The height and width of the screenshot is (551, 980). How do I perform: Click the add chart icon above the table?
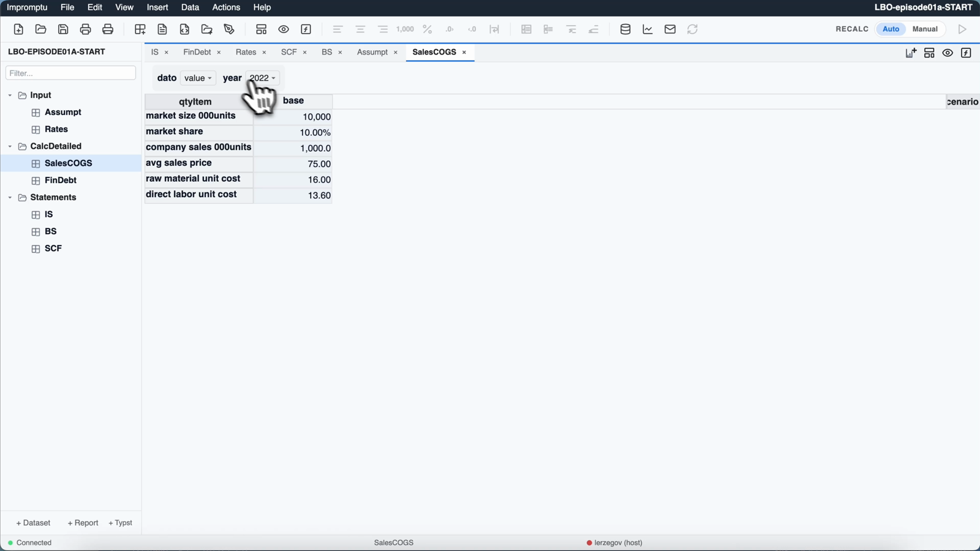tap(911, 53)
